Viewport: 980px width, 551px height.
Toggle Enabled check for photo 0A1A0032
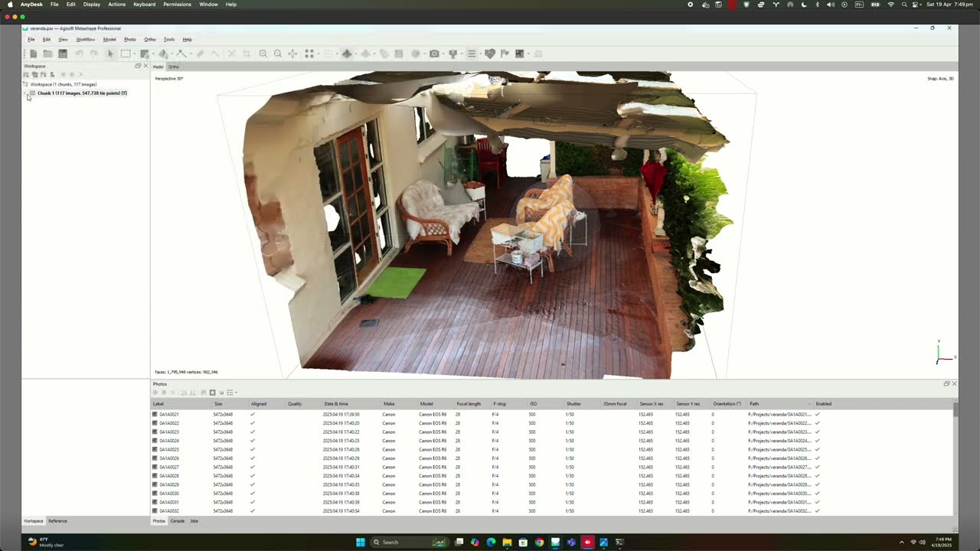[x=818, y=511]
